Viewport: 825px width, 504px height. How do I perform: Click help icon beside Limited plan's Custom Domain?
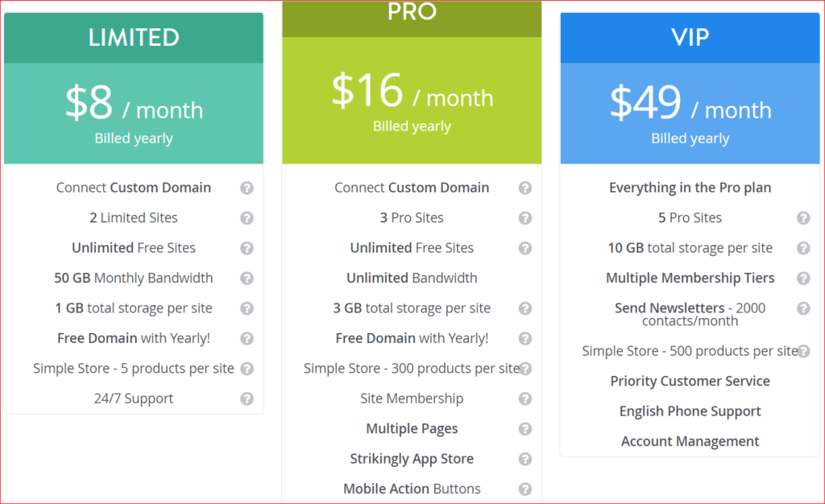click(x=247, y=188)
